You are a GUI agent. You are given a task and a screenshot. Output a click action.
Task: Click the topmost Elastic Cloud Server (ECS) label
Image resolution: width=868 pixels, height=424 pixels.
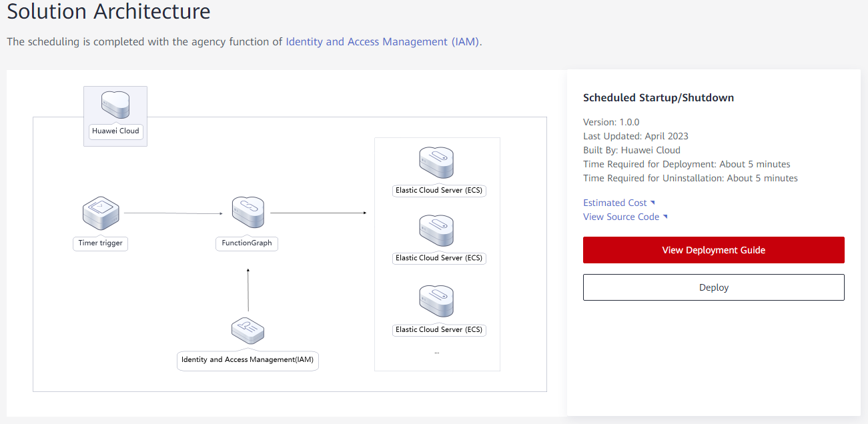439,191
